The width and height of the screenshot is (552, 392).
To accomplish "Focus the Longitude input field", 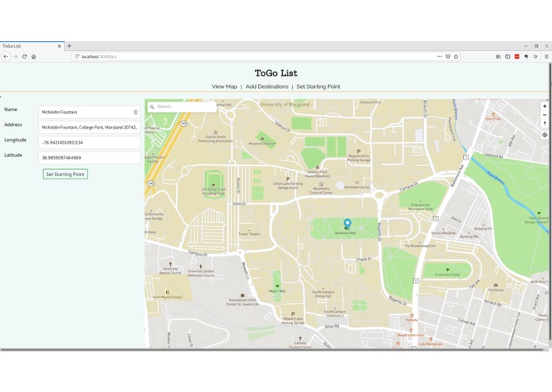I will (89, 142).
